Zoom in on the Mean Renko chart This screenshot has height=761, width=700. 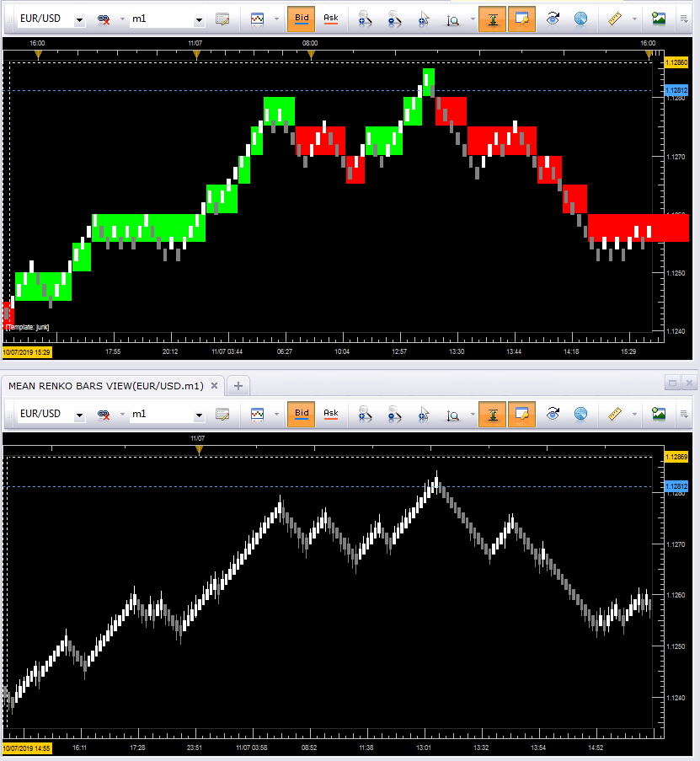click(365, 415)
